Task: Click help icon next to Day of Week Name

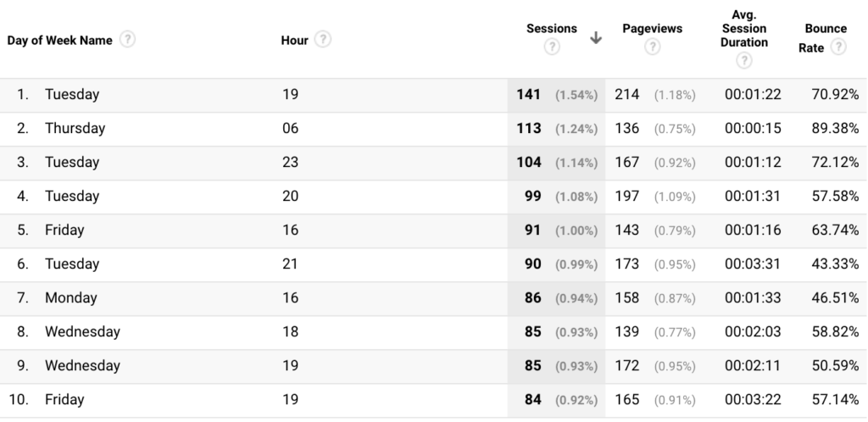Action: tap(128, 40)
